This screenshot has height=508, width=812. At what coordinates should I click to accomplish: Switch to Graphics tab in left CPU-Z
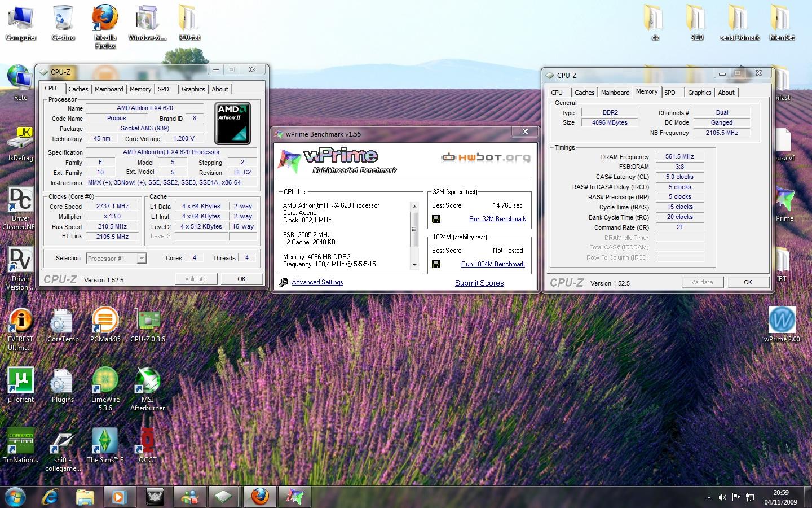coord(193,89)
